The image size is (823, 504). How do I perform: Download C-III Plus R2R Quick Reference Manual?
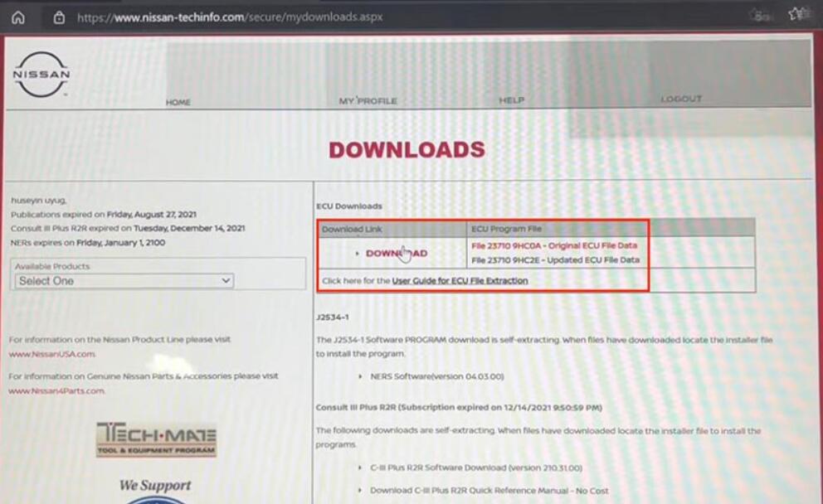click(489, 491)
